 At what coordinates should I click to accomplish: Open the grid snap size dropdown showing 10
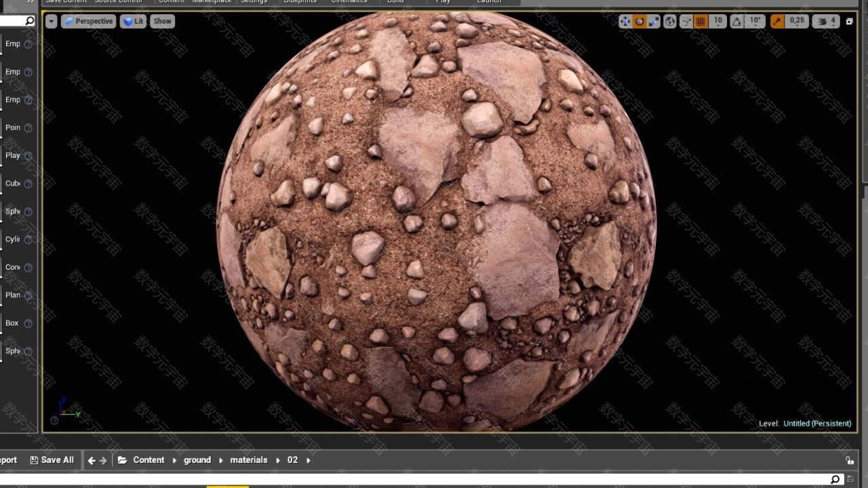tap(717, 22)
